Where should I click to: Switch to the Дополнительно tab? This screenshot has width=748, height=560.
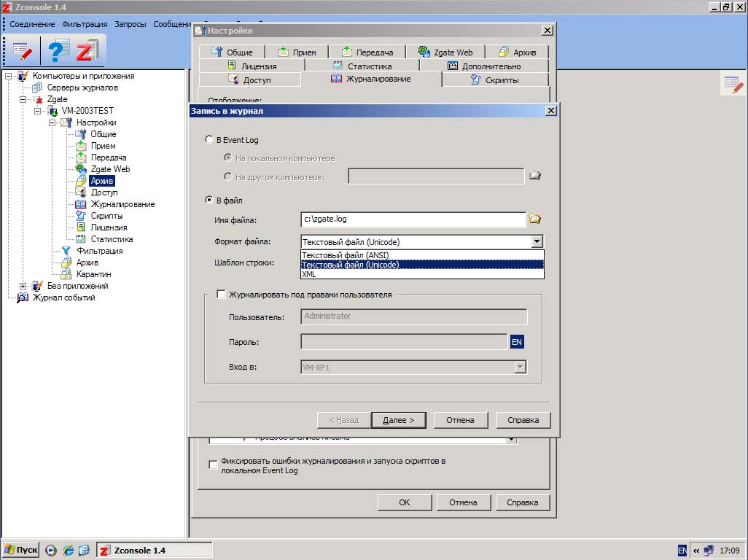tap(484, 66)
